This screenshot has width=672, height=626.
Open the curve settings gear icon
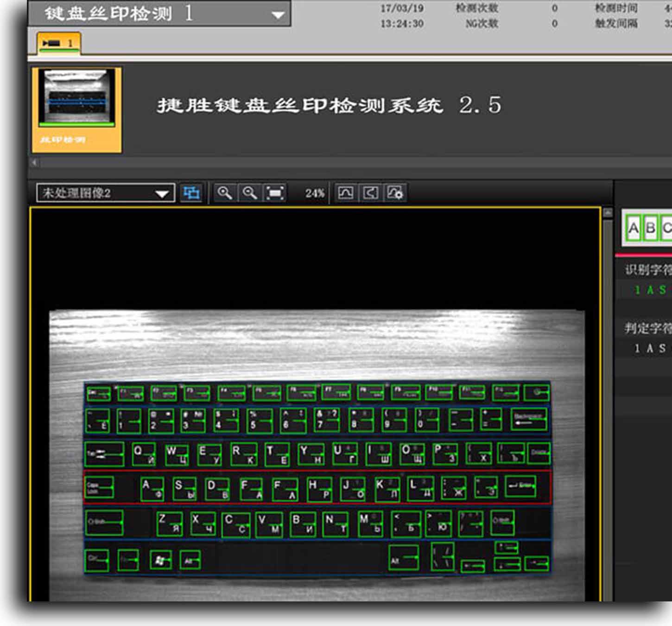pos(395,193)
